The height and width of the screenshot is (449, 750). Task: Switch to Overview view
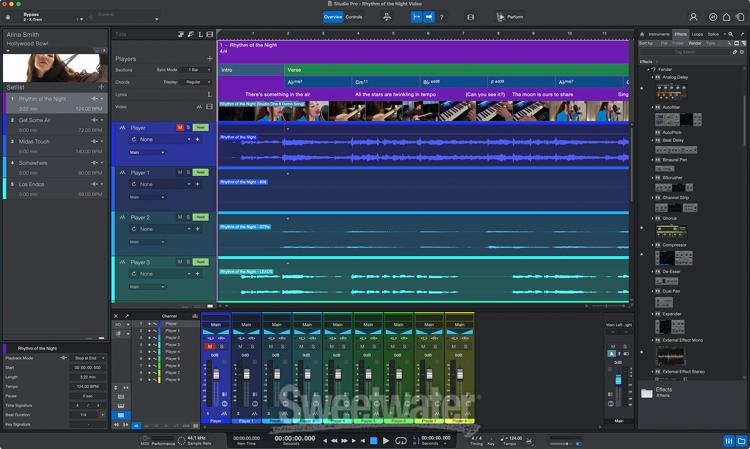(x=333, y=17)
